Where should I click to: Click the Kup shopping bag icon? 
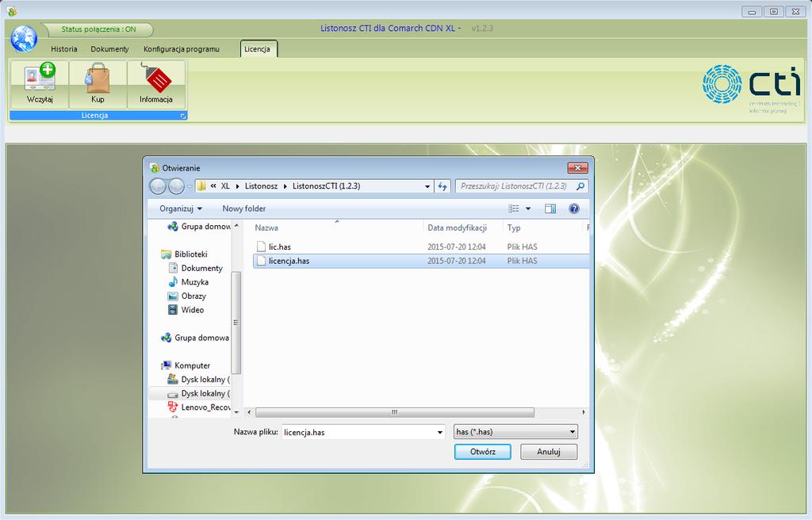pyautogui.click(x=98, y=78)
